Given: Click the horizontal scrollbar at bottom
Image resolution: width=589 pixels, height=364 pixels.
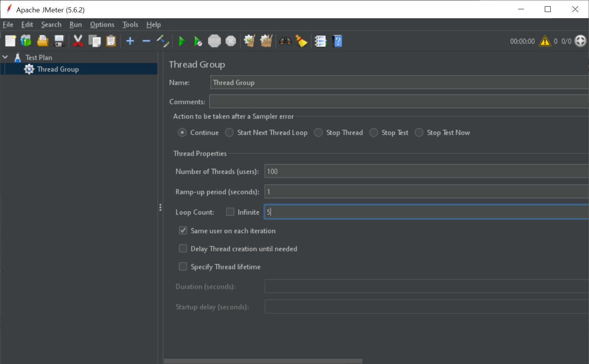Looking at the screenshot, I should (x=263, y=361).
